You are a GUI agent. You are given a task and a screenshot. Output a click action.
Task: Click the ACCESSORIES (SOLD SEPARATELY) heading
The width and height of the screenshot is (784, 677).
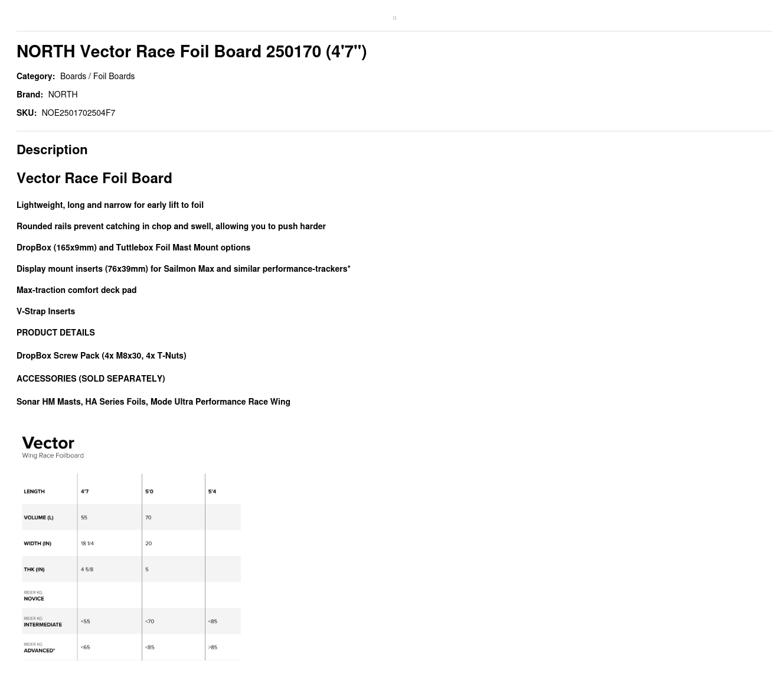[91, 379]
